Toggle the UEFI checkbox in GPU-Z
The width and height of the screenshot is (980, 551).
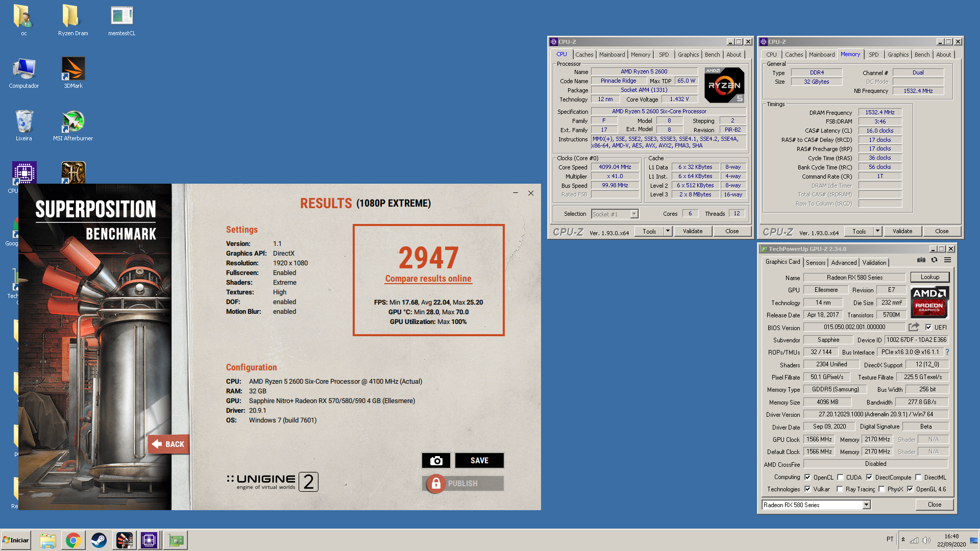coord(928,328)
